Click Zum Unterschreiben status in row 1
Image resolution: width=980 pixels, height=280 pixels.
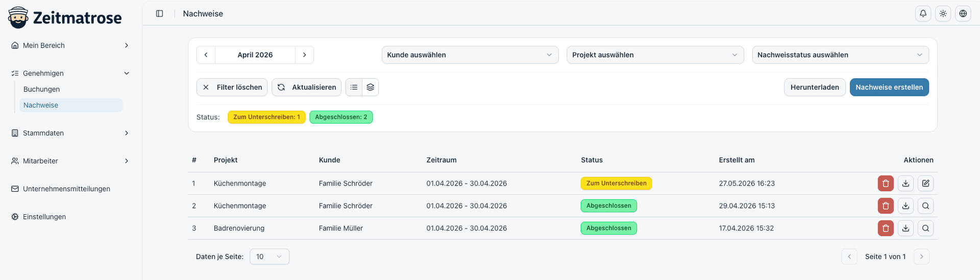tap(616, 183)
